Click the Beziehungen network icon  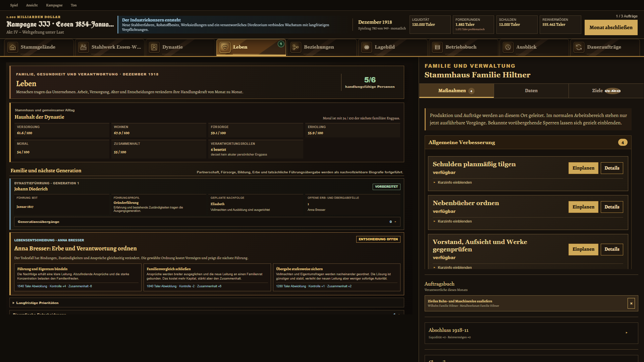[x=296, y=47]
